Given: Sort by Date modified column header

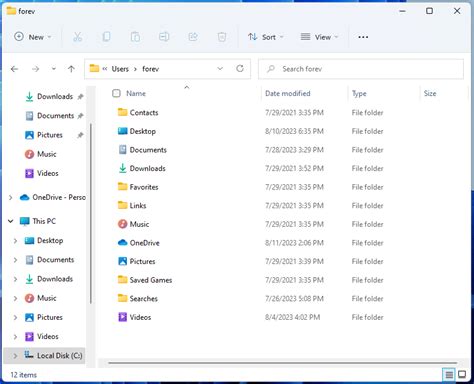Looking at the screenshot, I should (x=288, y=93).
